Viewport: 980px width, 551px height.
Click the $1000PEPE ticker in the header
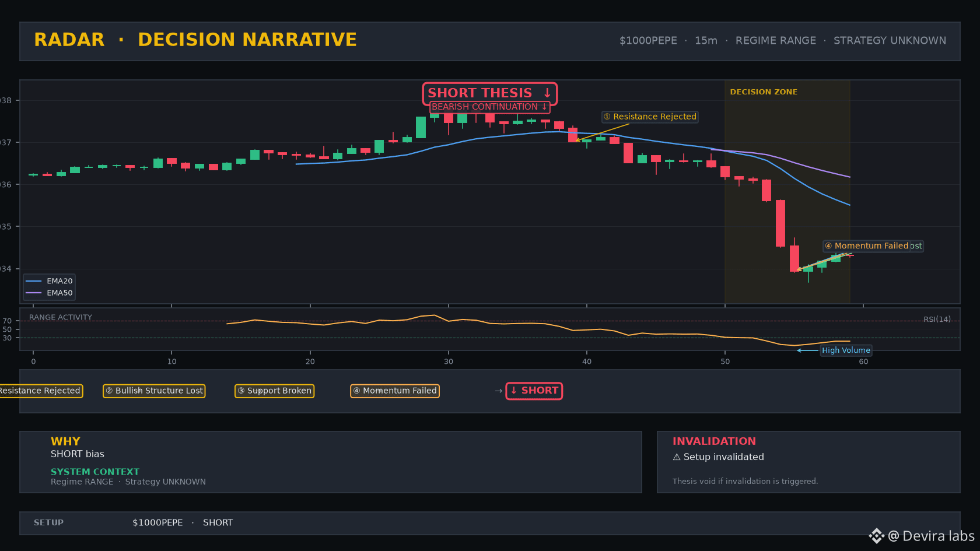[x=648, y=41]
